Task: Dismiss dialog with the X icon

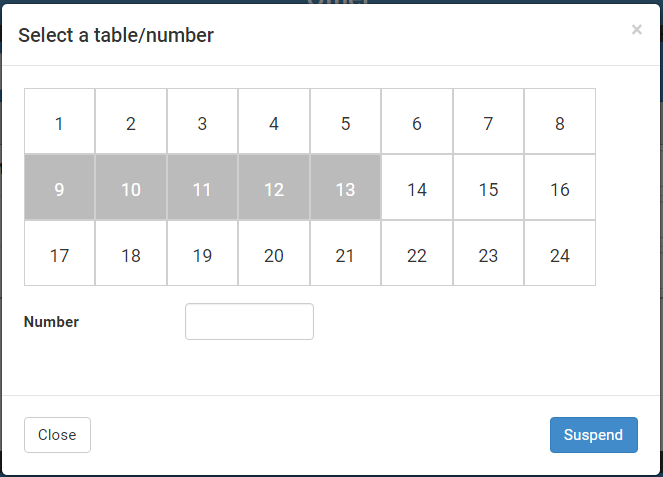Action: 637,30
